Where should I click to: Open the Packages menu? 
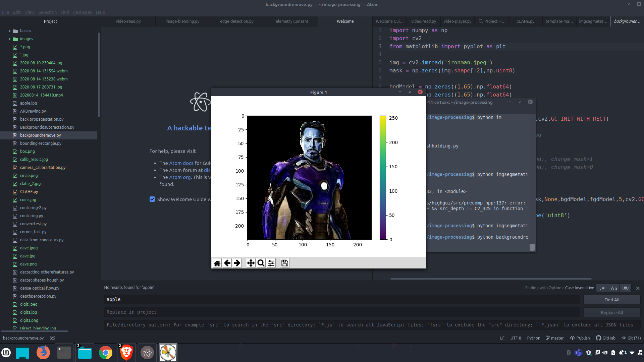click(x=82, y=12)
